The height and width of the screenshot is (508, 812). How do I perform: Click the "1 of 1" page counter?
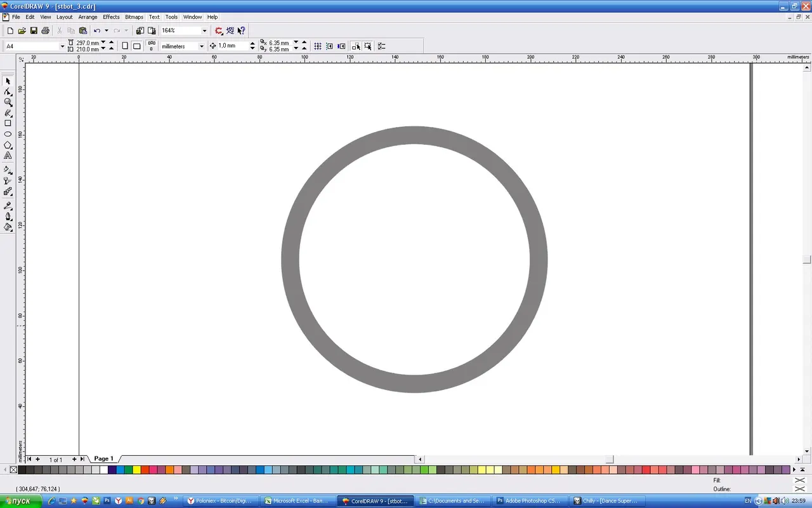pos(56,460)
